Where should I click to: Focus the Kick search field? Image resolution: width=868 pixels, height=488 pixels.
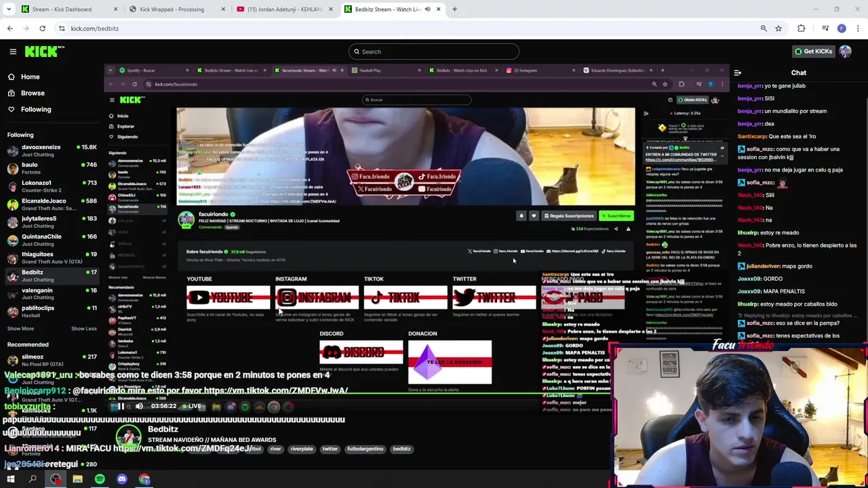pyautogui.click(x=434, y=52)
